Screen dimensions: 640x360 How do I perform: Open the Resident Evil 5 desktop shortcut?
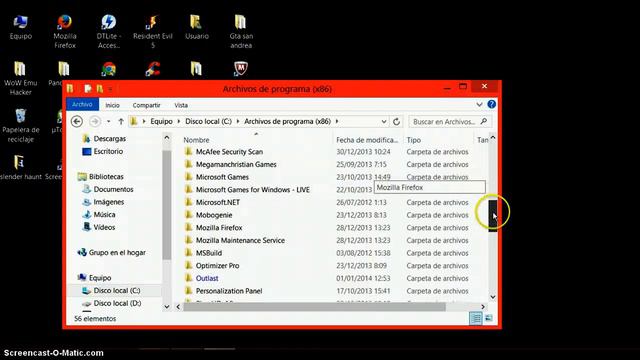(x=153, y=31)
